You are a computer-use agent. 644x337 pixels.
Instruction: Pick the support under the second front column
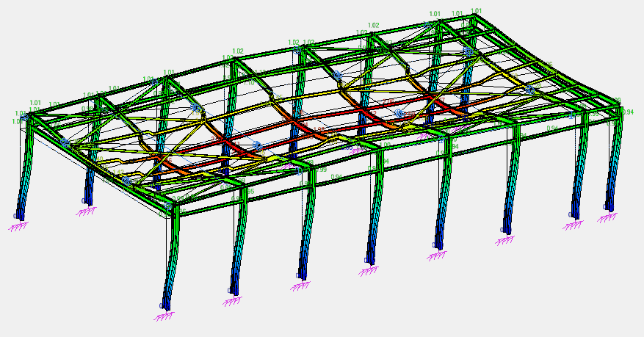click(x=231, y=301)
